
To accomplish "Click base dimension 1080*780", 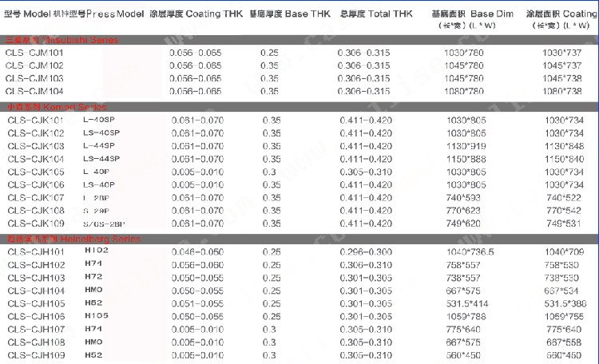I will click(464, 91).
